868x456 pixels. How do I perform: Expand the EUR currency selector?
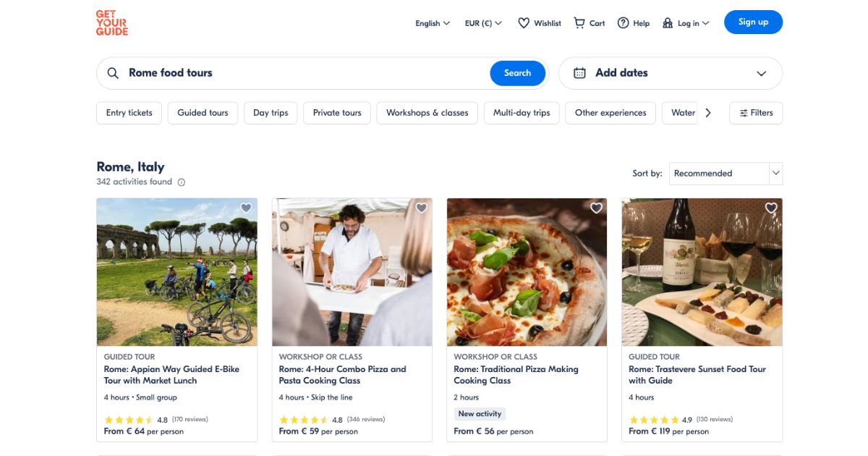click(483, 23)
